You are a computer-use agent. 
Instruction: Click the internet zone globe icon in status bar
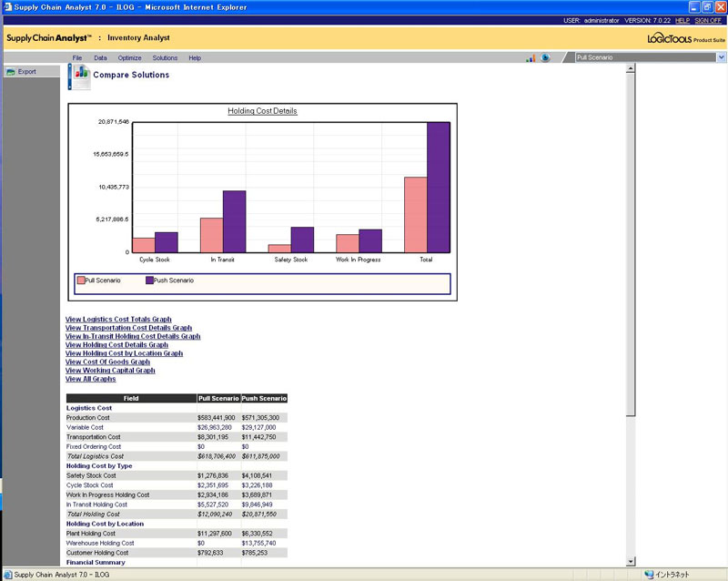tap(649, 575)
